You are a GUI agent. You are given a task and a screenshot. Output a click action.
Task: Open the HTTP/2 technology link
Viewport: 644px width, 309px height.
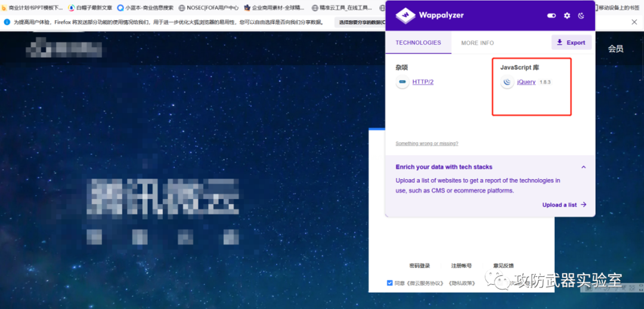423,82
